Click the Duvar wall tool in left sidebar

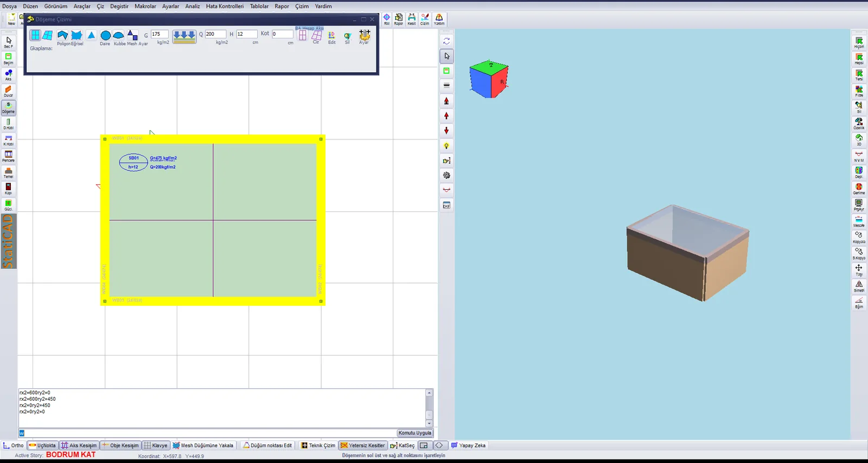(x=8, y=91)
